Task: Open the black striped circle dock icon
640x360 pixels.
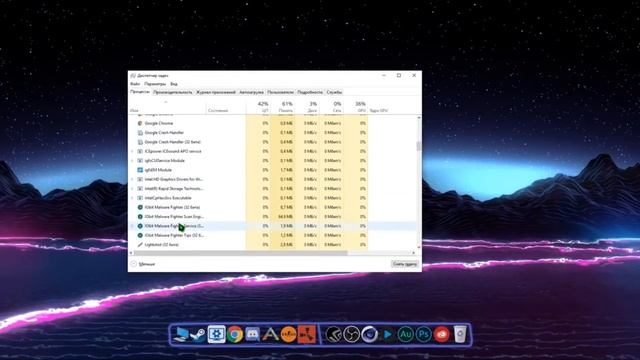Action: click(333, 335)
